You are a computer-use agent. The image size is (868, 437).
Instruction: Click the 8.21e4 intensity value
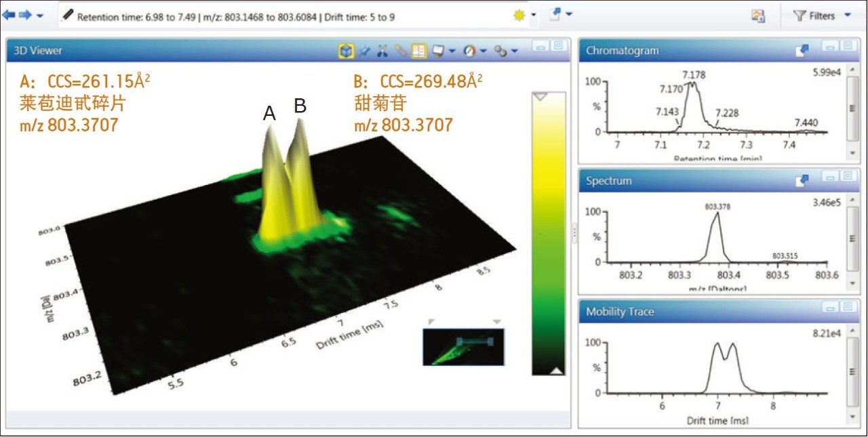click(x=827, y=333)
